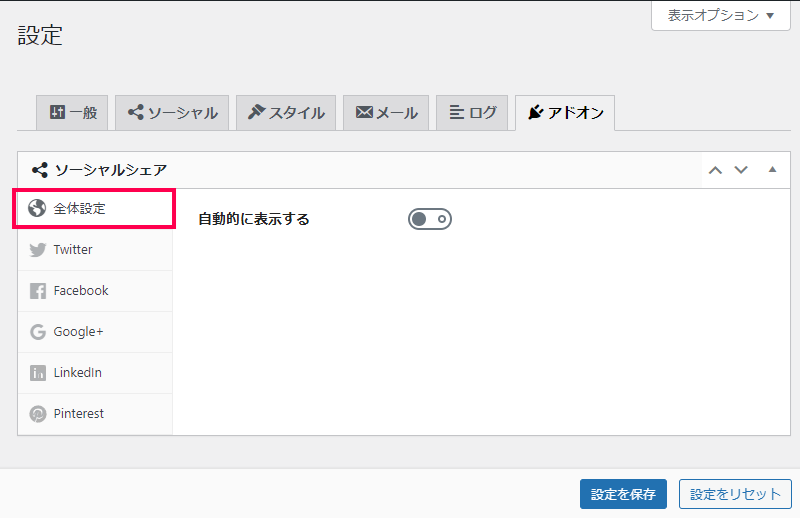800x518 pixels.
Task: Click the Pinterest logo icon
Action: coord(38,414)
